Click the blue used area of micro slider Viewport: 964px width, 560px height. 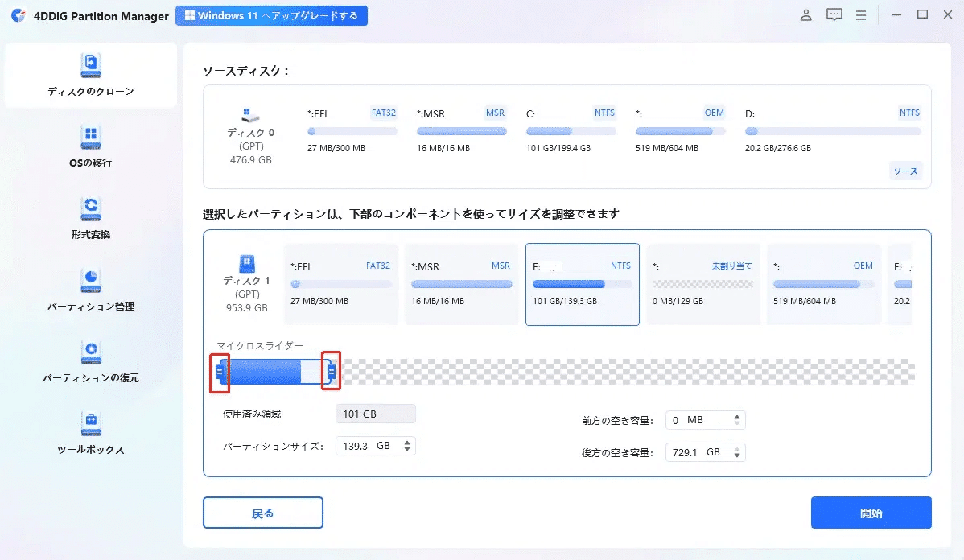(x=263, y=372)
